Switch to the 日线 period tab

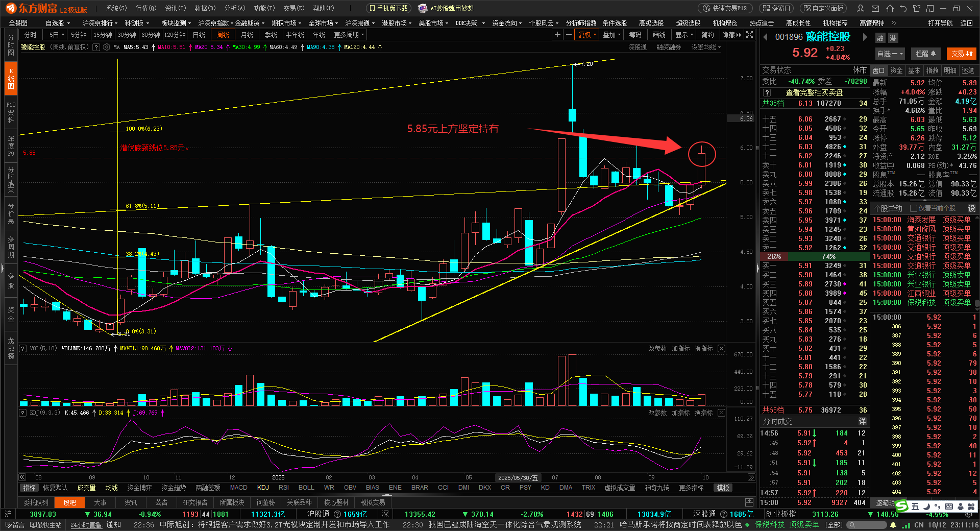[x=199, y=35]
